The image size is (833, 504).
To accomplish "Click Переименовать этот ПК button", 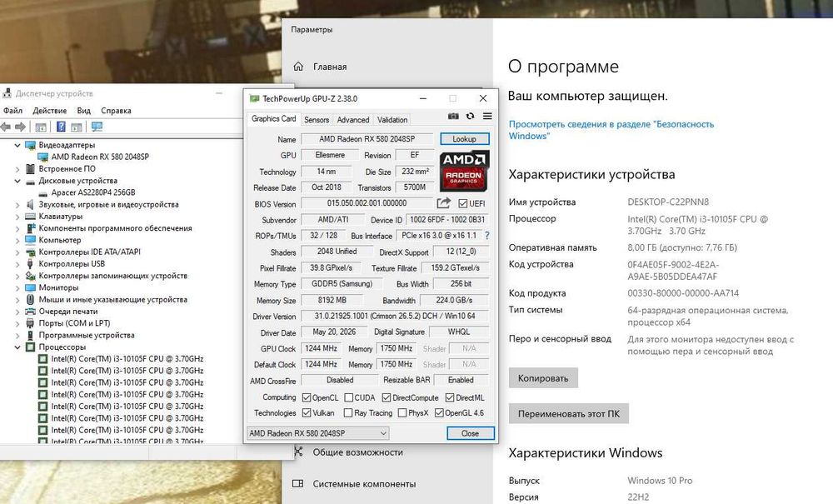I will 568,414.
